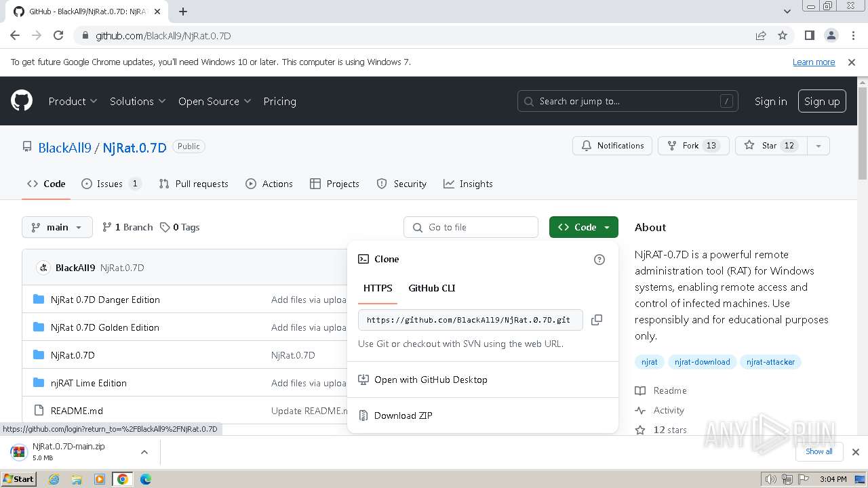Open the Projects tab
The image size is (868, 488).
pos(334,184)
